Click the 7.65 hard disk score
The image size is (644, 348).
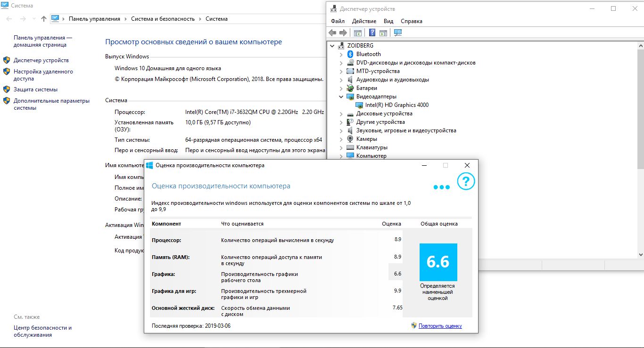click(x=397, y=308)
